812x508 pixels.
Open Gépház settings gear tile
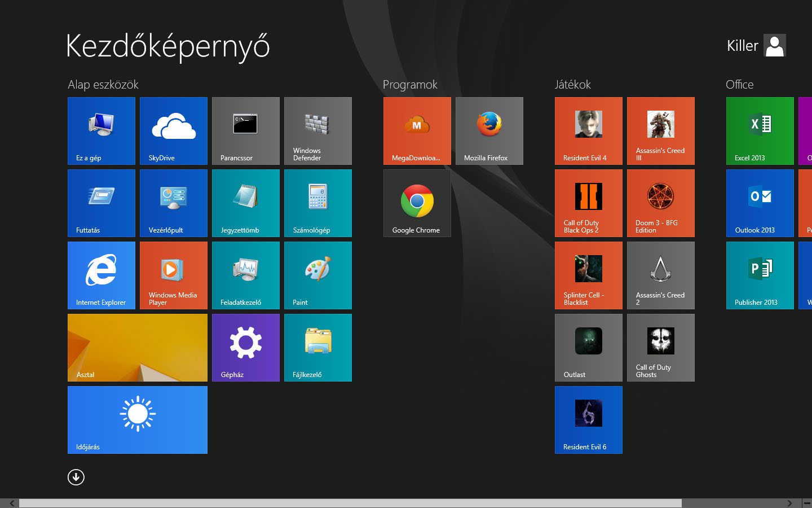[x=245, y=348]
